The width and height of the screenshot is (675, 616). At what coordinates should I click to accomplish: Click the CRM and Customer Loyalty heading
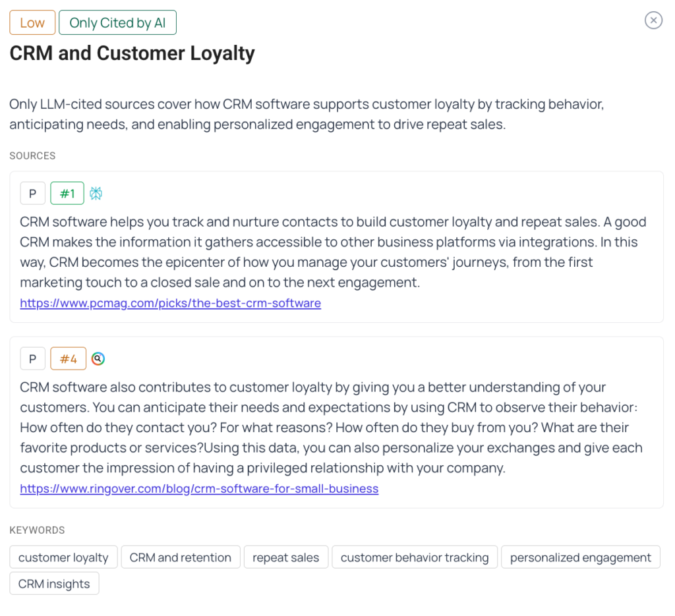click(132, 53)
